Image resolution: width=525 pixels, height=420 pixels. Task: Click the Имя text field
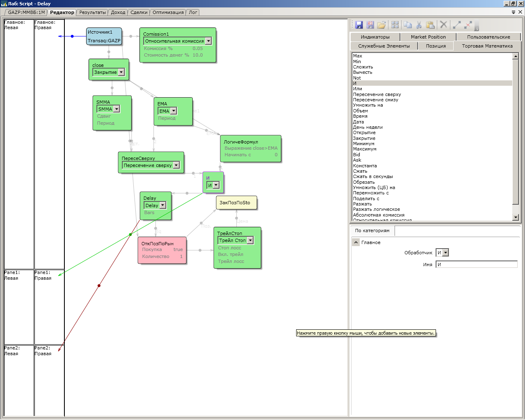[476, 265]
